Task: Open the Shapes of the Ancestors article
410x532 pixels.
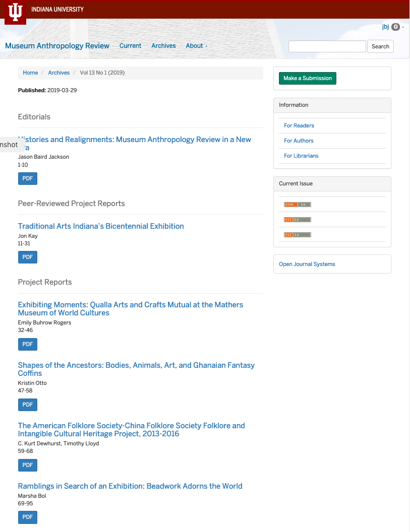Action: [136, 369]
